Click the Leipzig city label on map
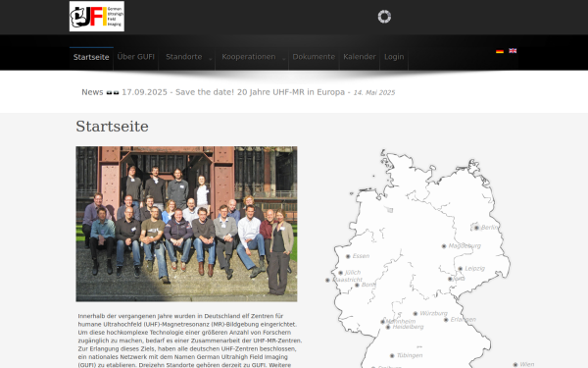Screen dimensions: 588x368 [474, 269]
